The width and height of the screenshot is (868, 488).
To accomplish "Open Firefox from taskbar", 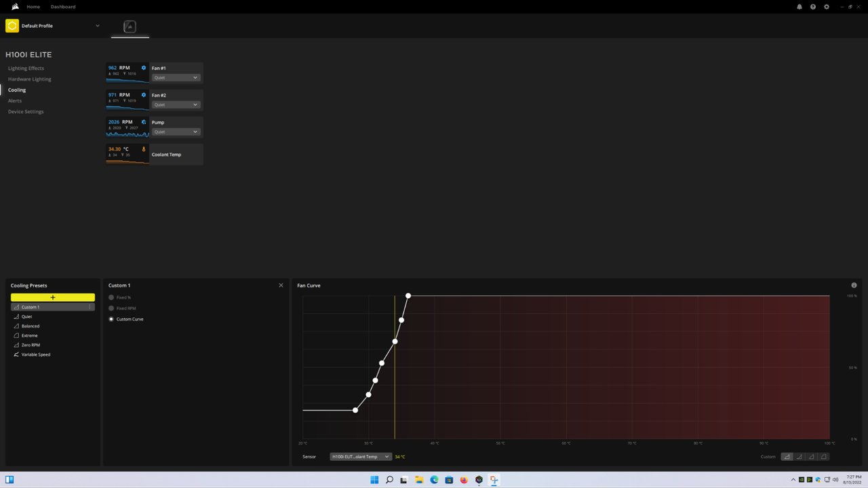I will coord(464,480).
